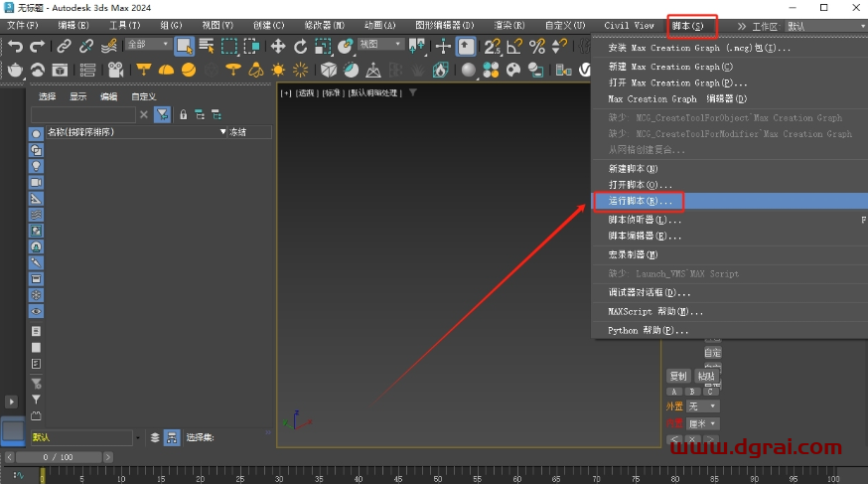The image size is (868, 484).
Task: Click the teapot Render Setup icon
Action: coord(15,70)
